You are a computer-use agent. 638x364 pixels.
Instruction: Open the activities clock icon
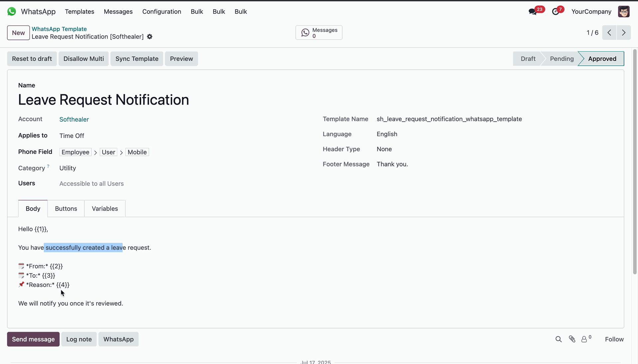[556, 12]
